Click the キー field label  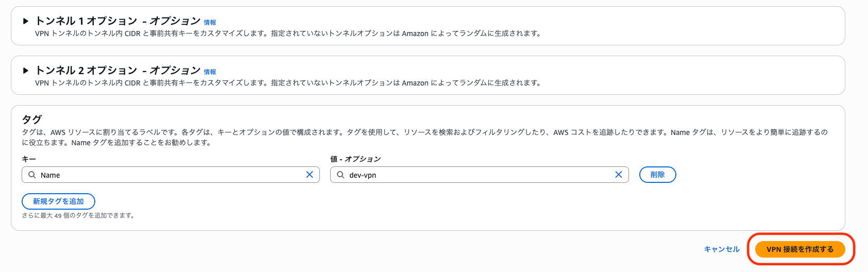tap(29, 159)
